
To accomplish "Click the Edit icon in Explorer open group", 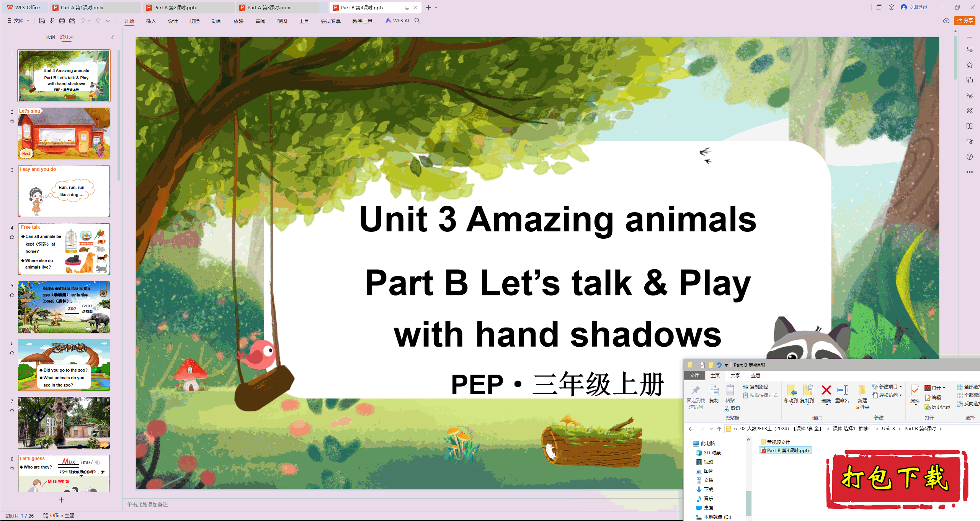I will pyautogui.click(x=928, y=398).
